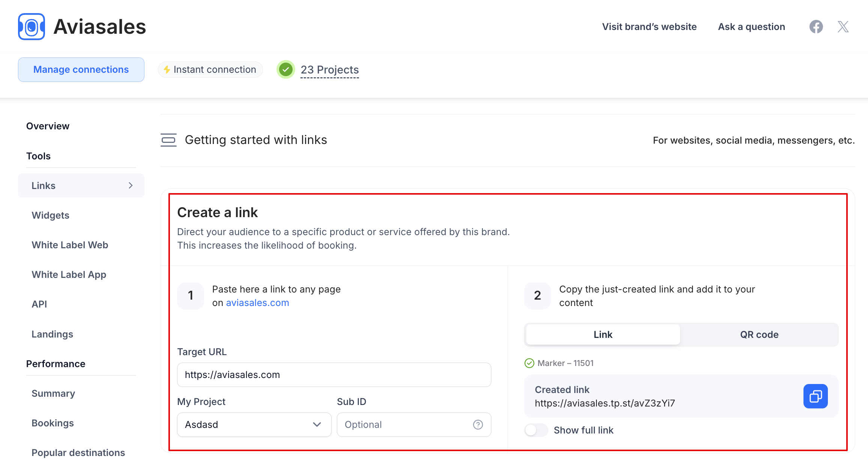
Task: Open Landings in the sidebar
Action: [x=53, y=334]
